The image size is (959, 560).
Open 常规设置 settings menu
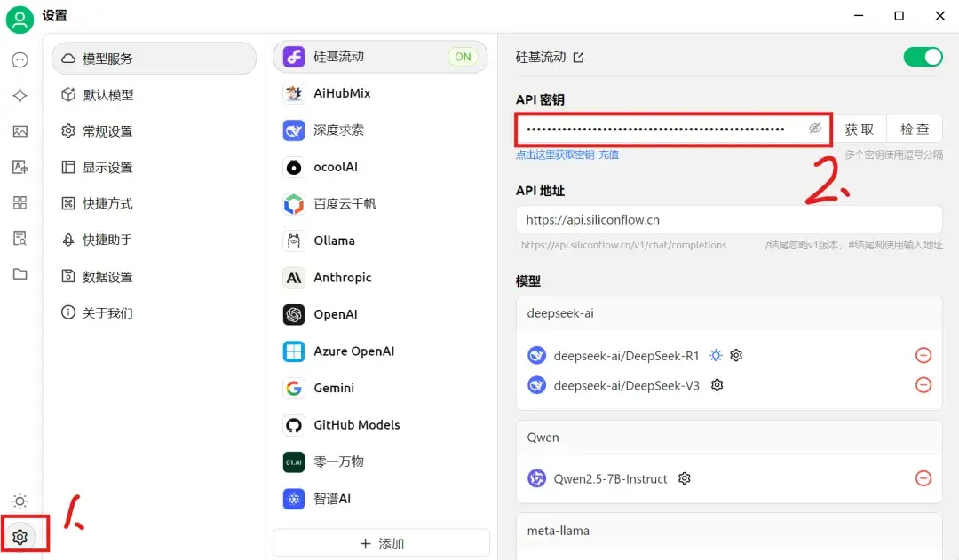click(155, 130)
